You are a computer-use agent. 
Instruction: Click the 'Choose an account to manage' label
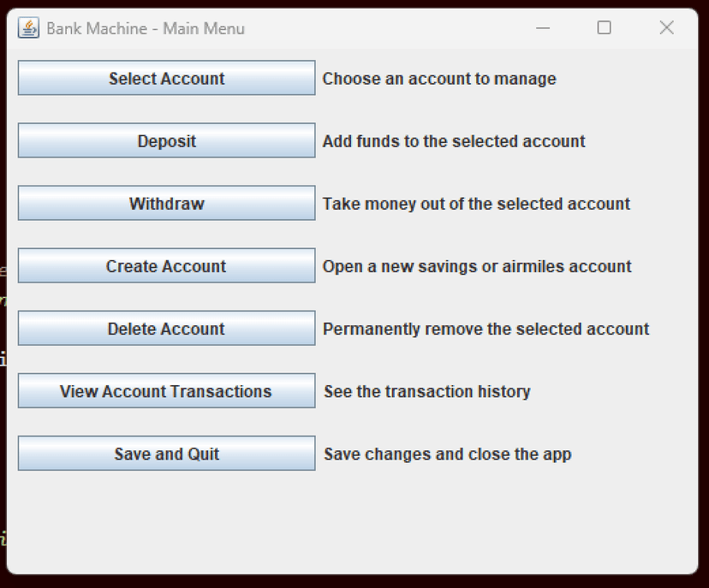[438, 78]
